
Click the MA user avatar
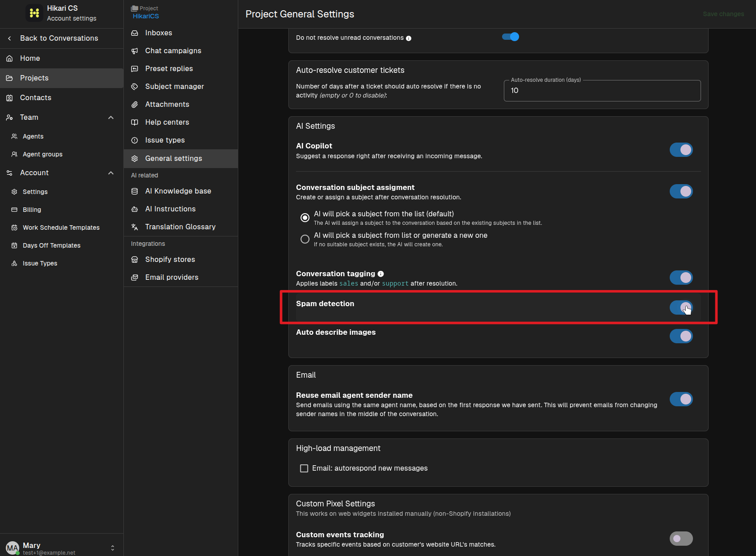(13, 548)
